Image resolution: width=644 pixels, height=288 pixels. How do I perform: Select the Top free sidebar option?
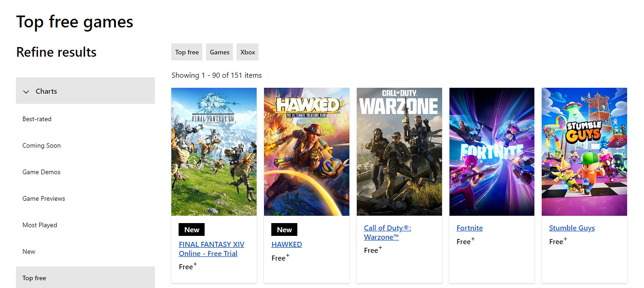pyautogui.click(x=34, y=278)
